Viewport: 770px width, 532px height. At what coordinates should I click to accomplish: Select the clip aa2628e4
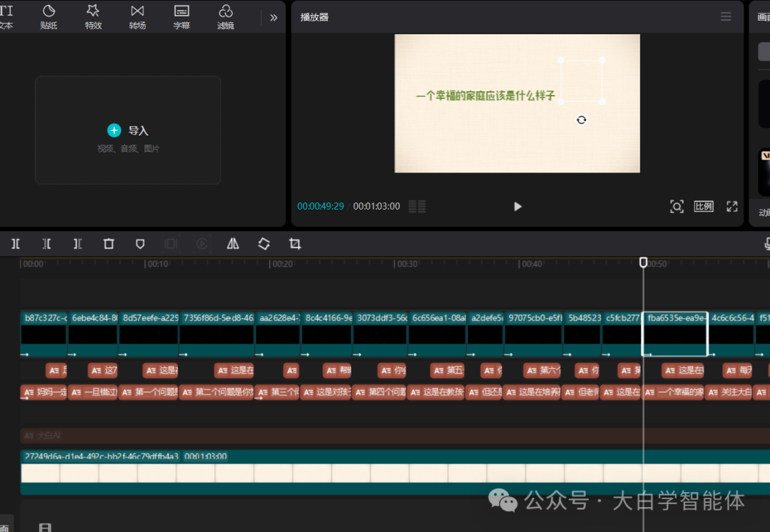point(278,334)
